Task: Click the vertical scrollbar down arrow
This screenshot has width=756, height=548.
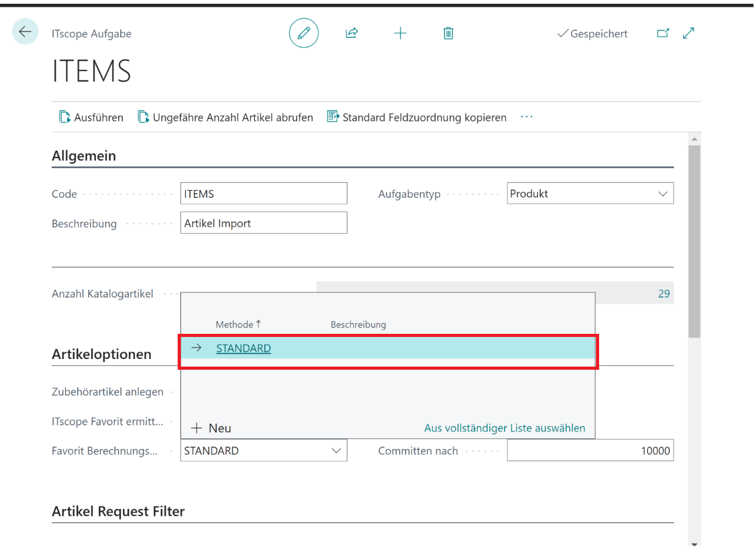Action: [x=694, y=544]
